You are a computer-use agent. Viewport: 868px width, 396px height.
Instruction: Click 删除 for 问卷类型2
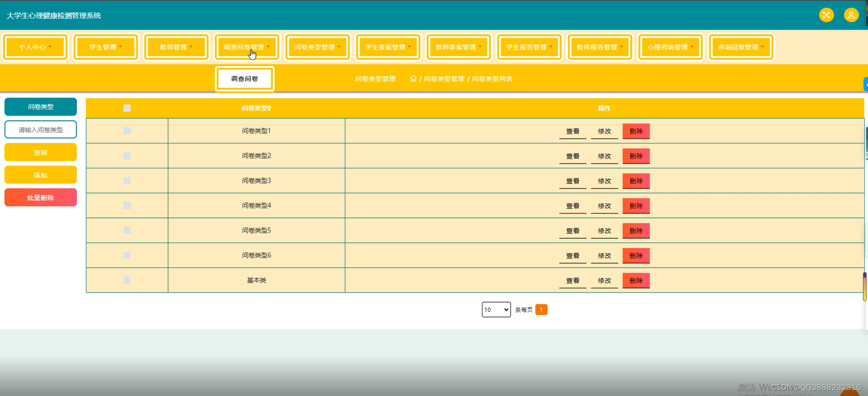pos(636,156)
